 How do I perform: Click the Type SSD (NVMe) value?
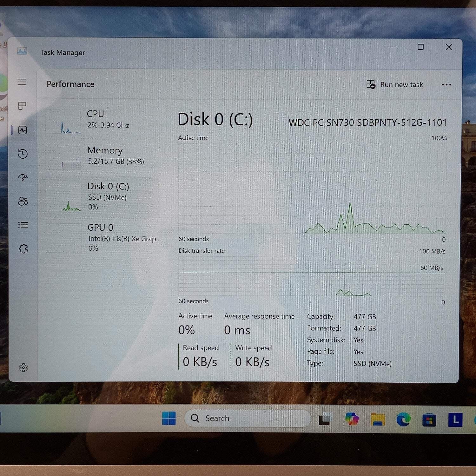coord(372,364)
